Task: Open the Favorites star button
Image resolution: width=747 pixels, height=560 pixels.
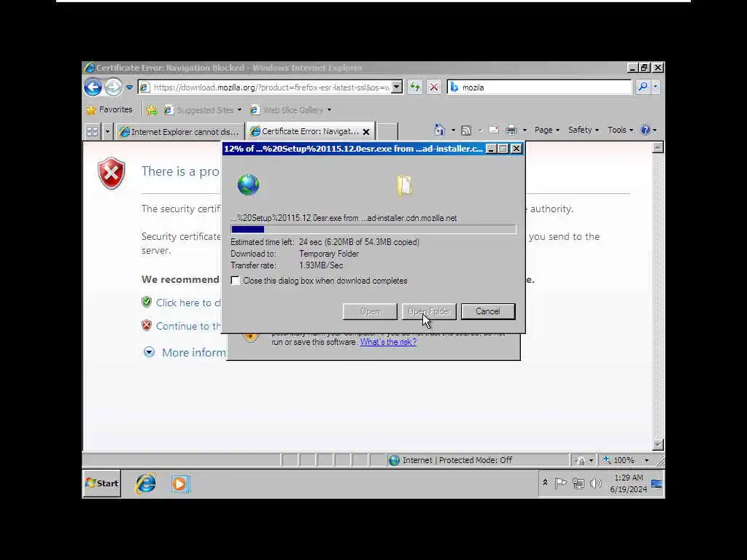Action: pos(109,110)
